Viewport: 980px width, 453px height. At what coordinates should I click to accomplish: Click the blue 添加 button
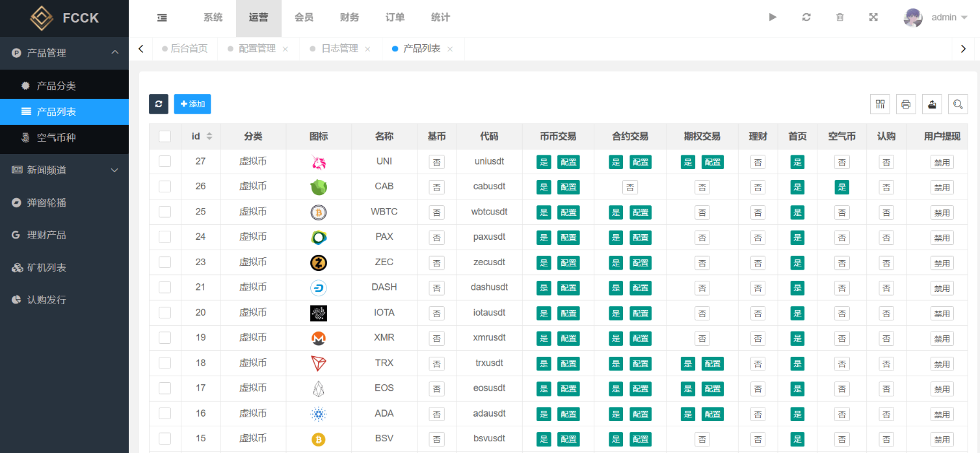point(192,104)
